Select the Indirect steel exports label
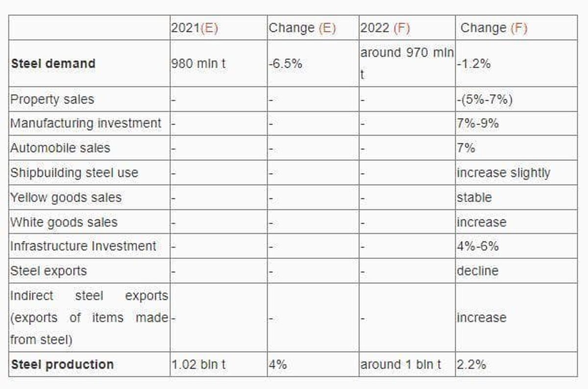588x389 pixels. pyautogui.click(x=89, y=317)
